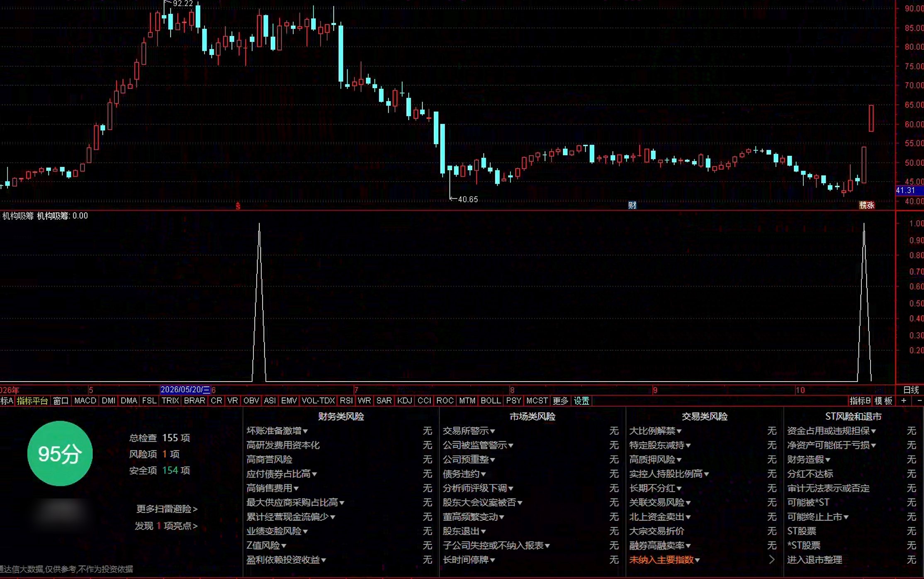Image resolution: width=924 pixels, height=579 pixels.
Task: Click the green 95分 score circle
Action: (x=60, y=453)
